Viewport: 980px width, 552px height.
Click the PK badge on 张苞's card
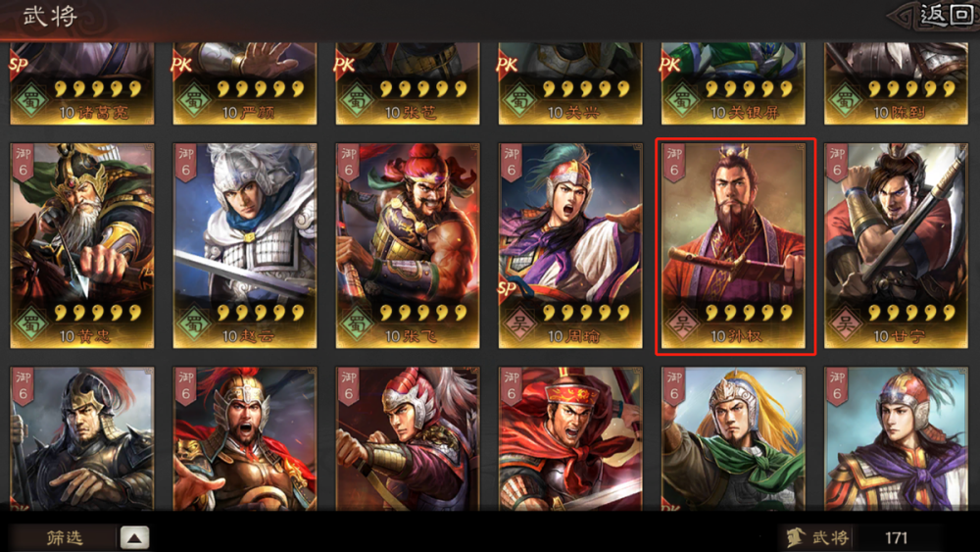pos(345,64)
